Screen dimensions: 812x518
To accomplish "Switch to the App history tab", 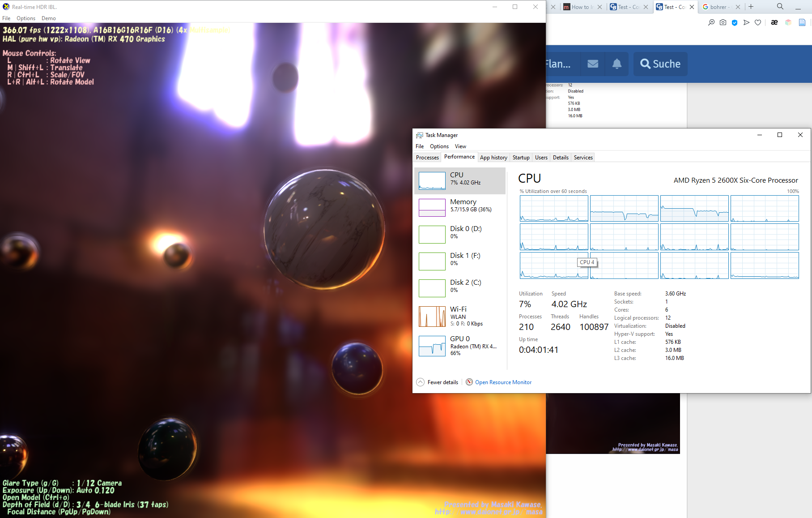I will pyautogui.click(x=493, y=158).
